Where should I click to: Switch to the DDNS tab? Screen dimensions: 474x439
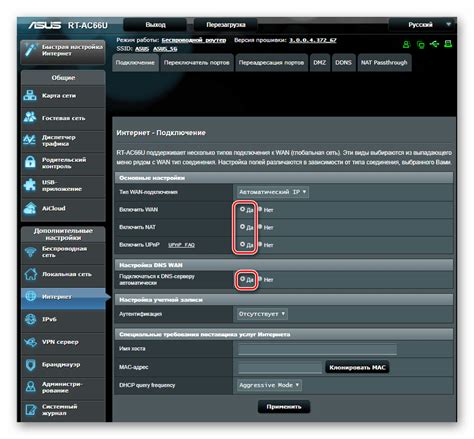point(343,63)
